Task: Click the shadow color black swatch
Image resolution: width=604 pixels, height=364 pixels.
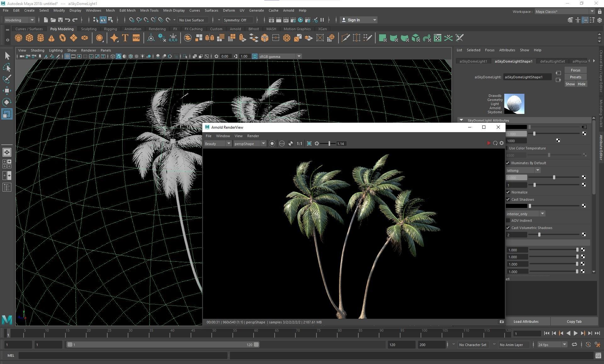Action: (x=516, y=206)
